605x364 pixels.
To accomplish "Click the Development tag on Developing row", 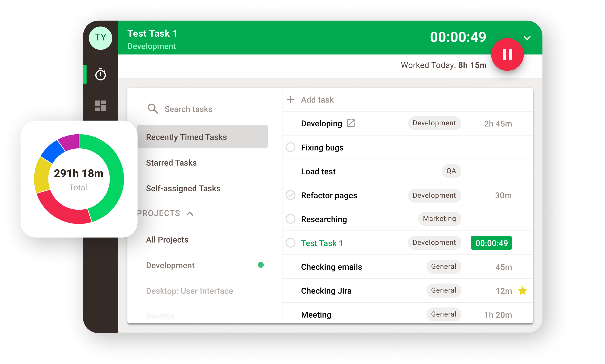I will pos(435,123).
